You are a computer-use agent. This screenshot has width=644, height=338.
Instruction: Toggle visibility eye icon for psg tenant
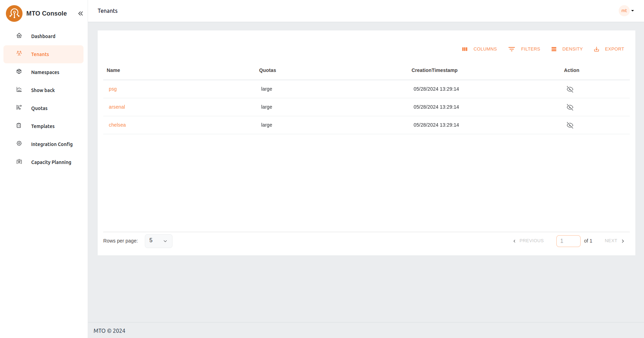tap(570, 89)
